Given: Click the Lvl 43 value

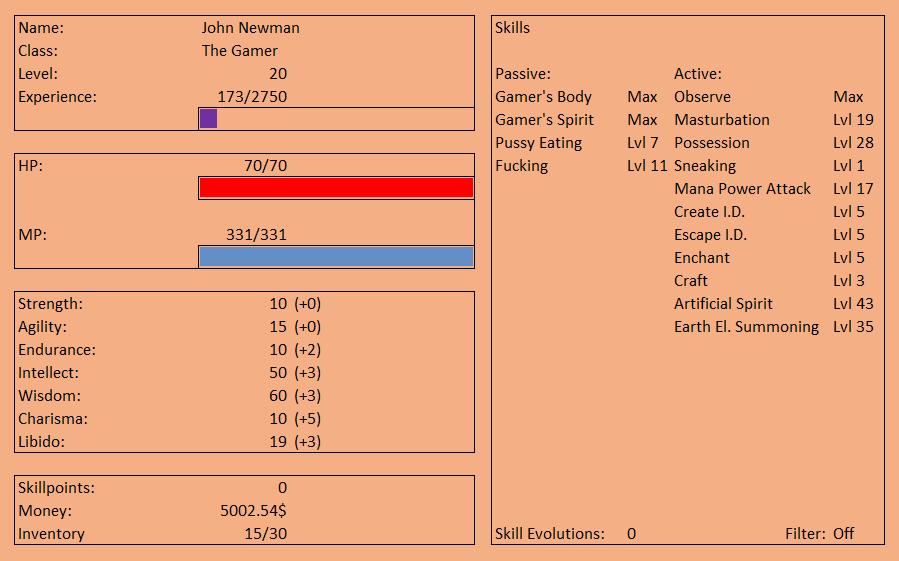Looking at the screenshot, I should pyautogui.click(x=853, y=303).
